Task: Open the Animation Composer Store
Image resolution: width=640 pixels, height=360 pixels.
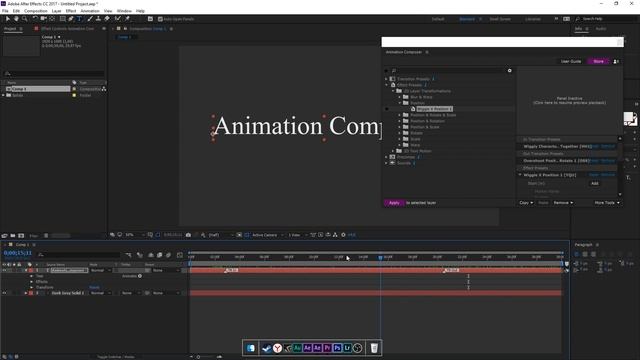Action: pyautogui.click(x=598, y=61)
